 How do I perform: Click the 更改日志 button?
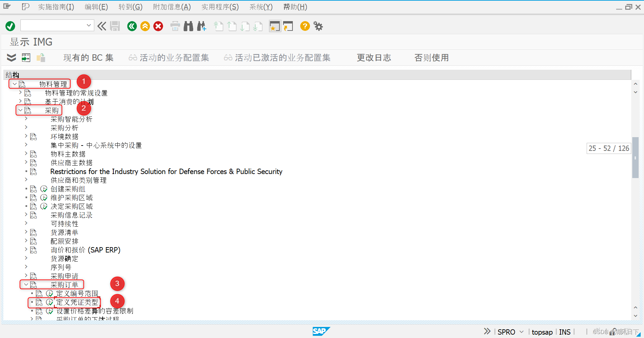pyautogui.click(x=374, y=57)
